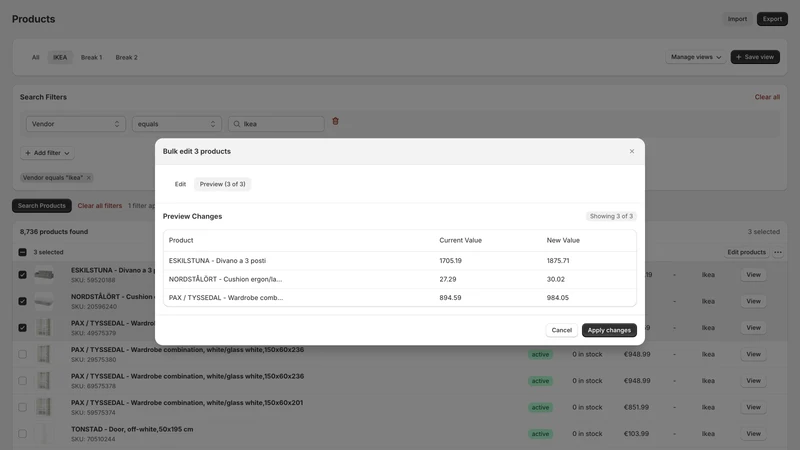Check the box for SKU 69575378
The image size is (800, 450).
[22, 381]
